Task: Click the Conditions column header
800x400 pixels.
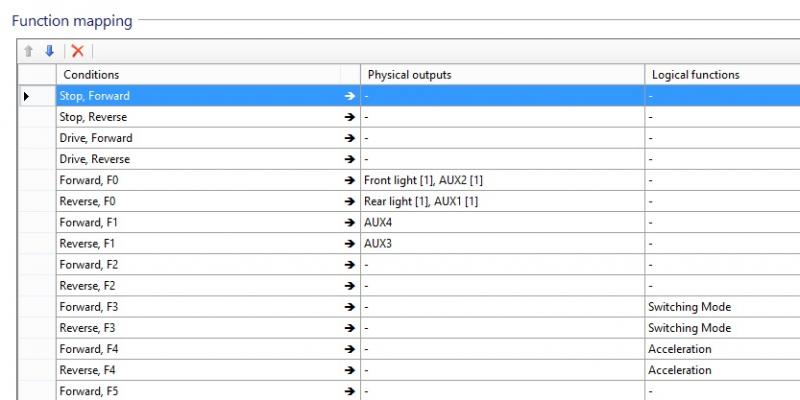Action: [x=198, y=74]
